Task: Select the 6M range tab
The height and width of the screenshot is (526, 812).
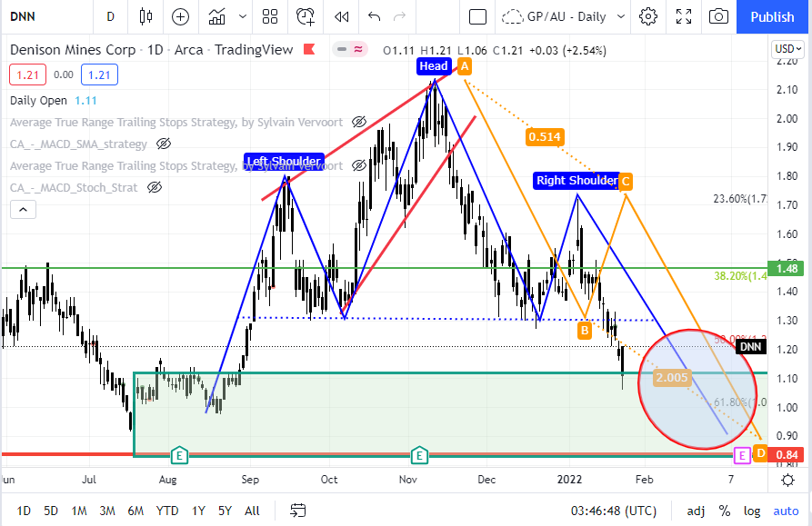Action: tap(135, 511)
